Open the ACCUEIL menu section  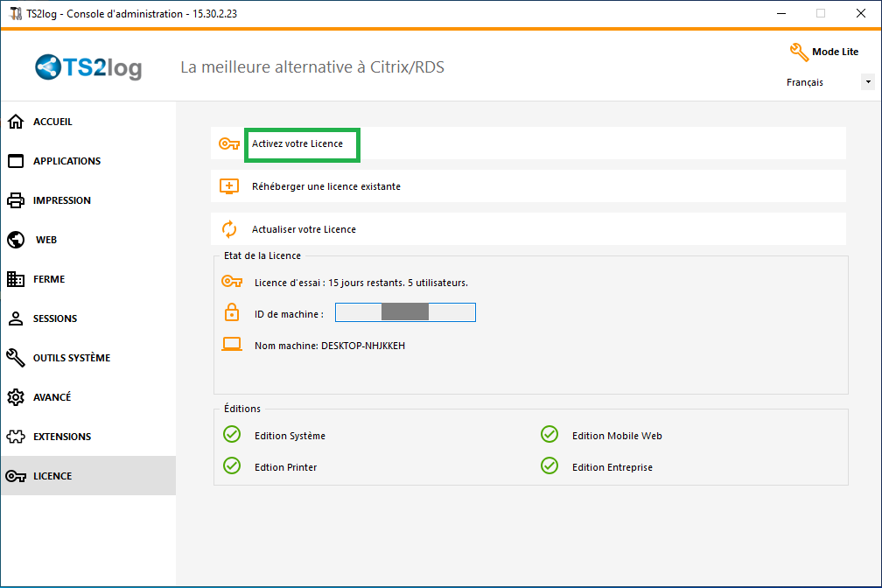click(88, 122)
